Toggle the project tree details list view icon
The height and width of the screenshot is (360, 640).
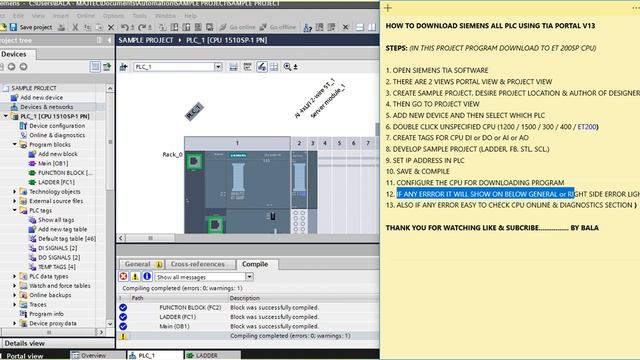click(x=95, y=67)
